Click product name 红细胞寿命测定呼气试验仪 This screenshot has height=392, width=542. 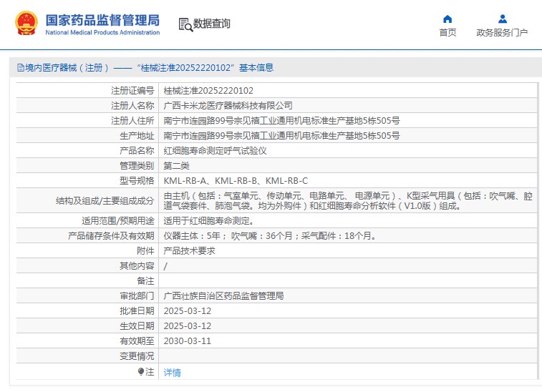[215, 151]
